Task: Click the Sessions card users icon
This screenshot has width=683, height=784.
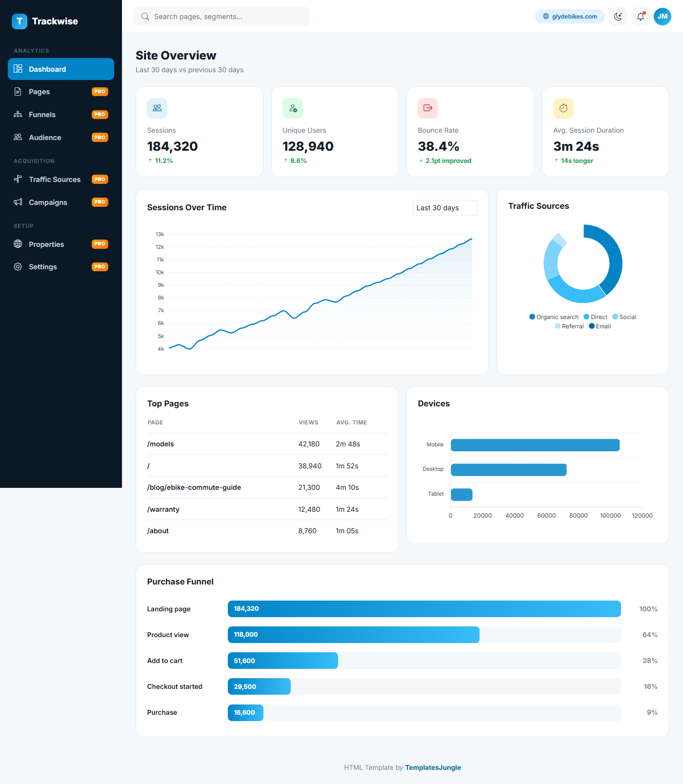Action: pyautogui.click(x=157, y=108)
